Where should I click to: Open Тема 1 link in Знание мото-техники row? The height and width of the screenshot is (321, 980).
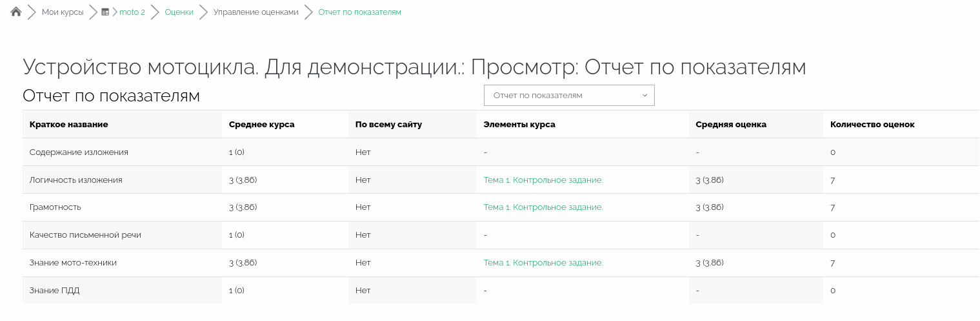click(543, 263)
